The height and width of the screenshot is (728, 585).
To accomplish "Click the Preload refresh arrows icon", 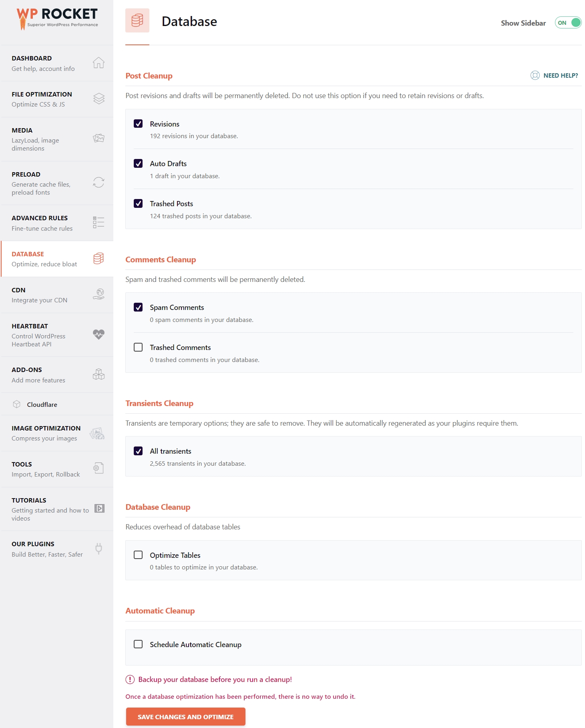I will point(99,183).
